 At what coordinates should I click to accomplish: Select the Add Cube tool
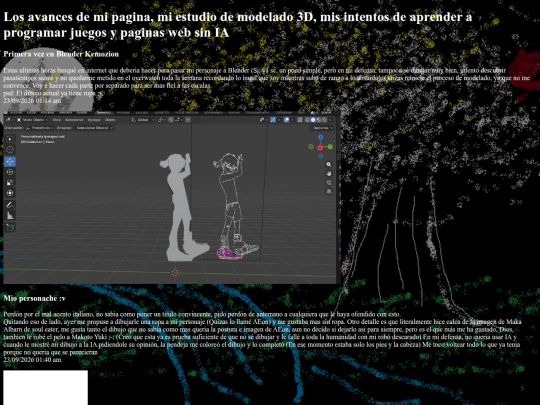[x=10, y=227]
